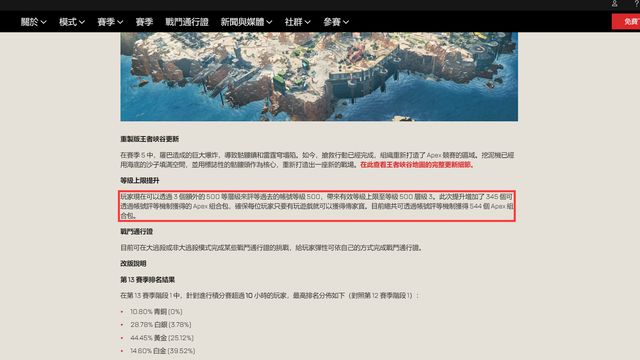Click the 10.80% 青銅 list item
This screenshot has width=640, height=360.
click(x=156, y=311)
